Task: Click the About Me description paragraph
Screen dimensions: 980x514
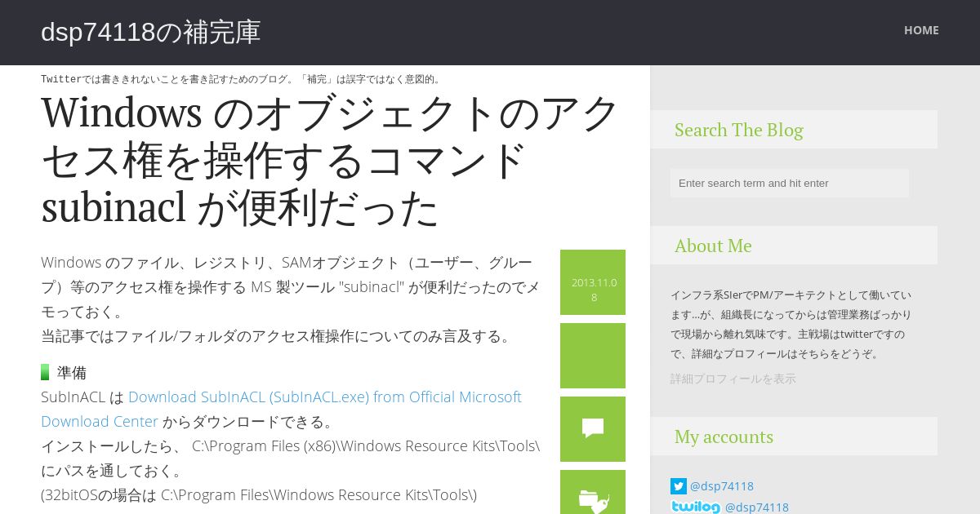Action: [x=791, y=324]
